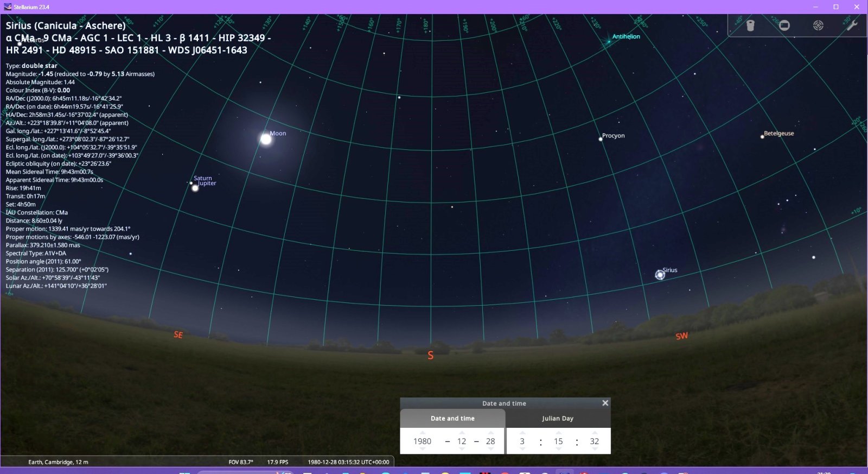The image size is (868, 474).
Task: Increase the day value above 28
Action: pos(490,433)
